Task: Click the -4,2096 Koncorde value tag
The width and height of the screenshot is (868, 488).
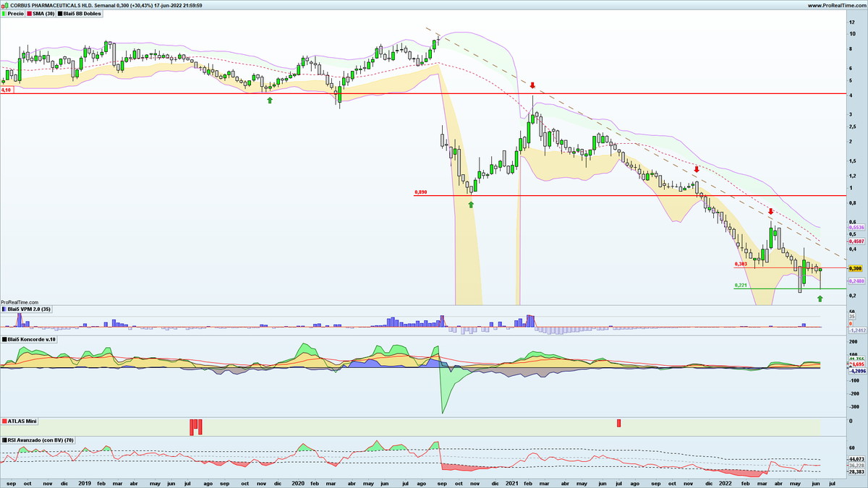Action: point(856,371)
